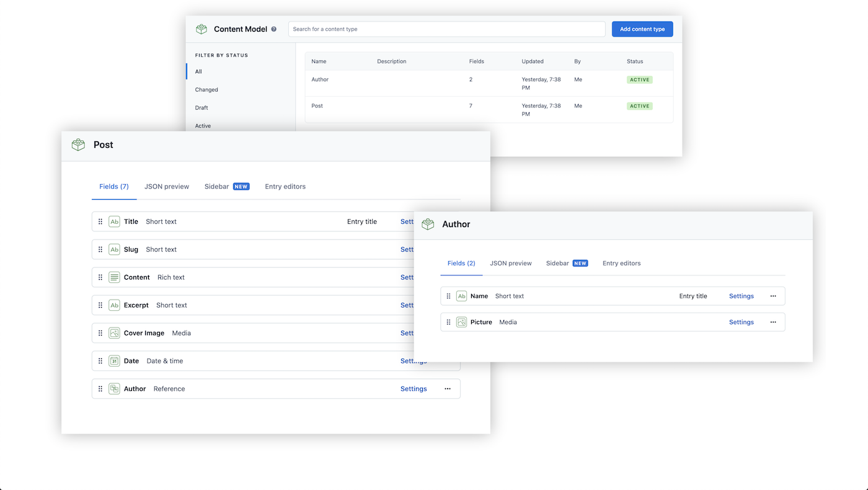Click the calendar icon on the Date field
This screenshot has height=490, width=868.
pos(114,361)
